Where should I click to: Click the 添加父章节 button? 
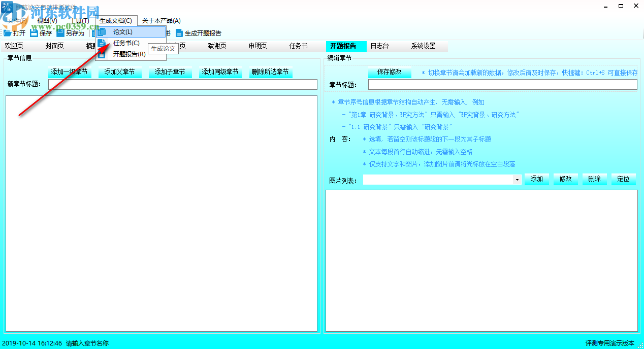[120, 72]
